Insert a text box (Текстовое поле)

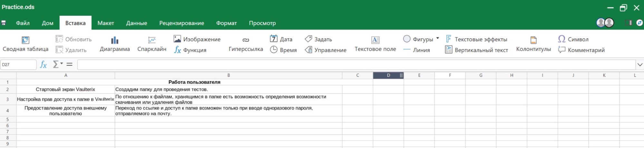click(x=375, y=44)
